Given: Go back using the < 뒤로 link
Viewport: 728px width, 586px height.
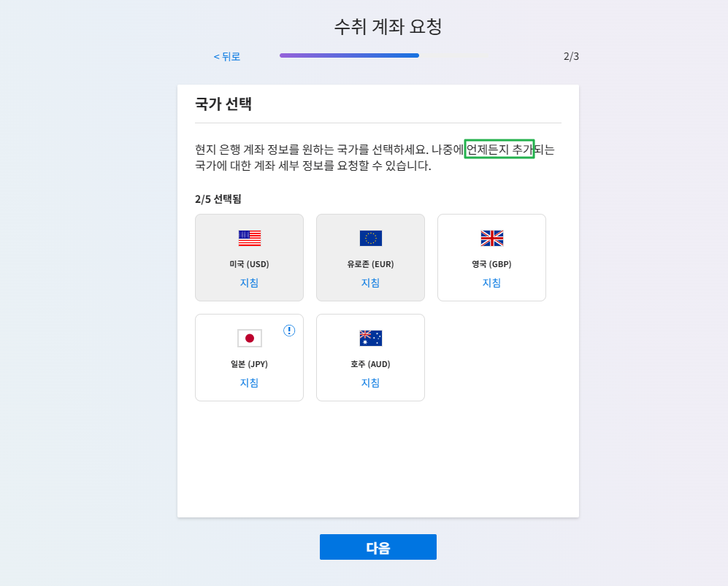Looking at the screenshot, I should (x=226, y=55).
